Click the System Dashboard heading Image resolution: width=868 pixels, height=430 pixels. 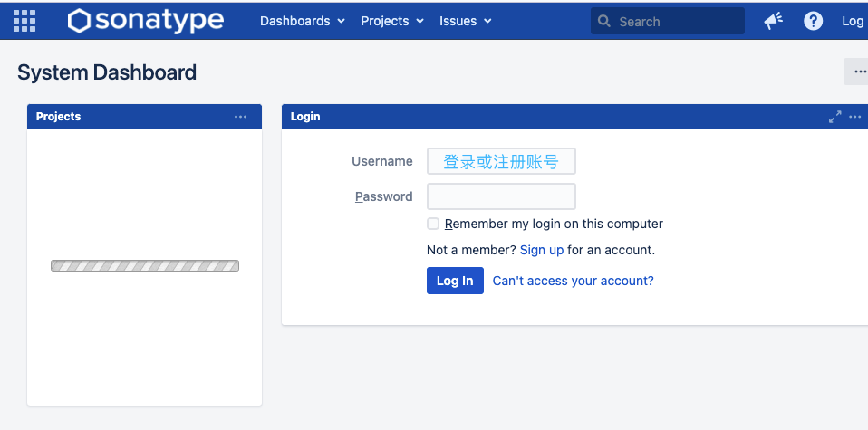point(107,72)
